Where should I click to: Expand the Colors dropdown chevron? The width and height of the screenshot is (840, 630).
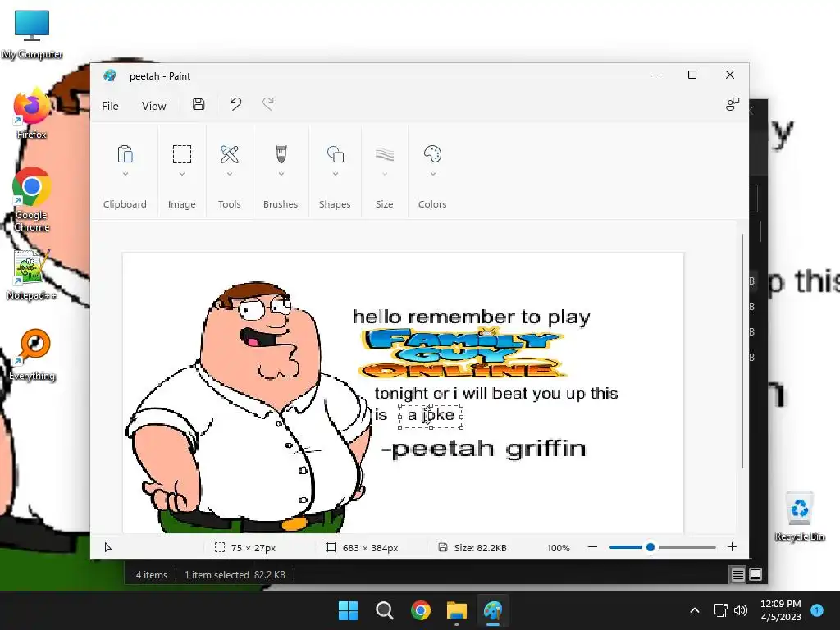(433, 174)
